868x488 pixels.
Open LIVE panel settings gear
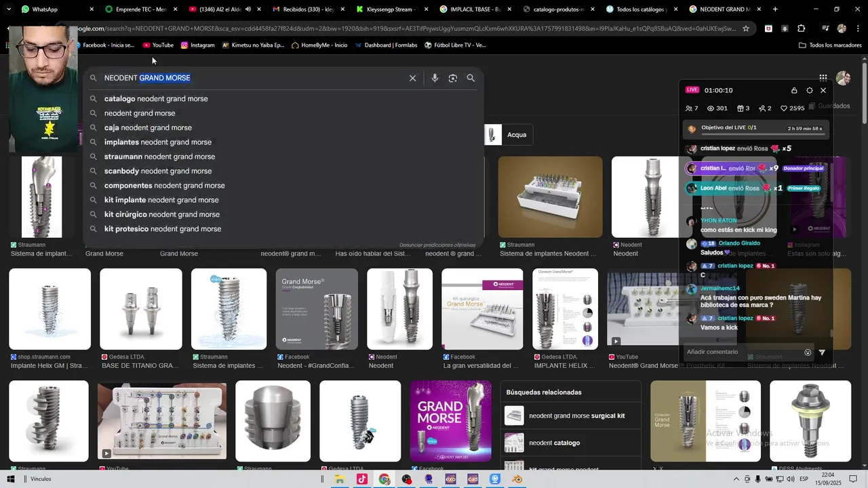(809, 90)
